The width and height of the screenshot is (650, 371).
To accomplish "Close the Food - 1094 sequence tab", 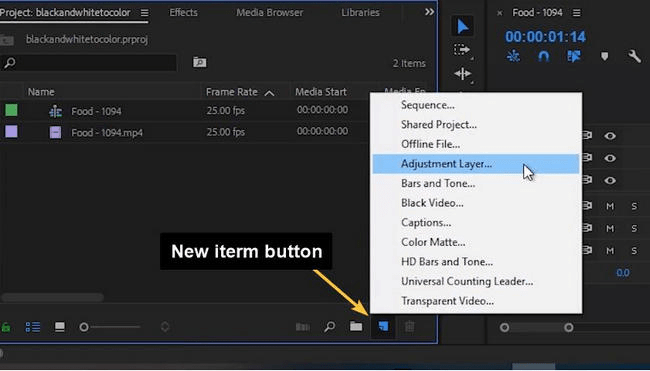I will [500, 13].
